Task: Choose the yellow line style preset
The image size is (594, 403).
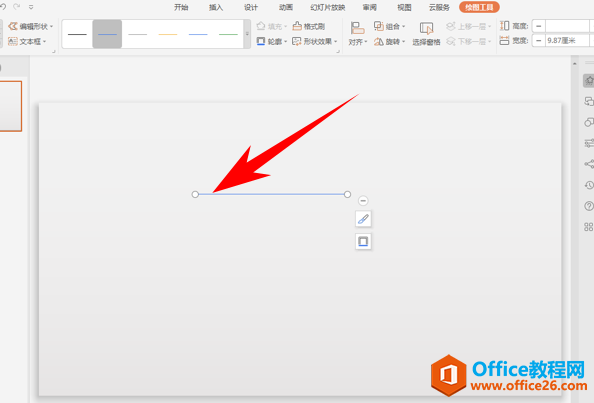Action: pos(168,34)
